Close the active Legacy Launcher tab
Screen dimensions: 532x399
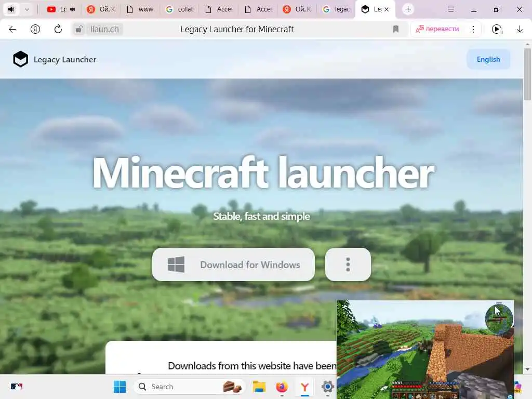coord(387,9)
